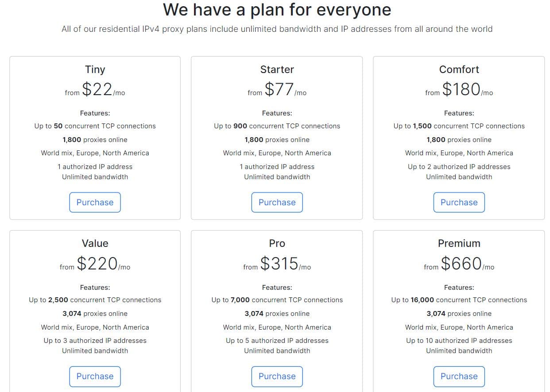Click the residential IPv4 proxy plans subtitle
The width and height of the screenshot is (550, 392).
[x=277, y=29]
